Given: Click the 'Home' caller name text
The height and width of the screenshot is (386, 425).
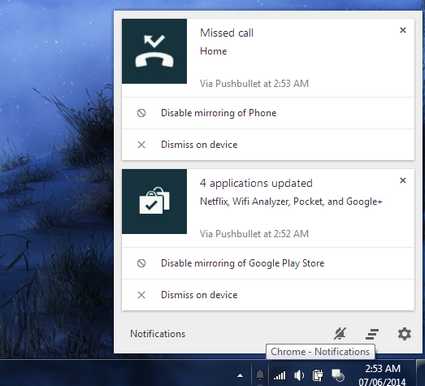Looking at the screenshot, I should [213, 51].
